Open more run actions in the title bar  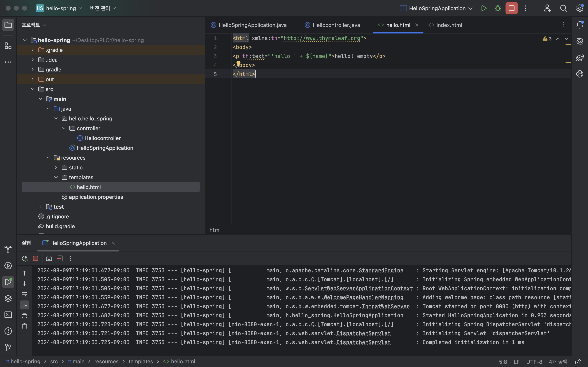tap(525, 8)
